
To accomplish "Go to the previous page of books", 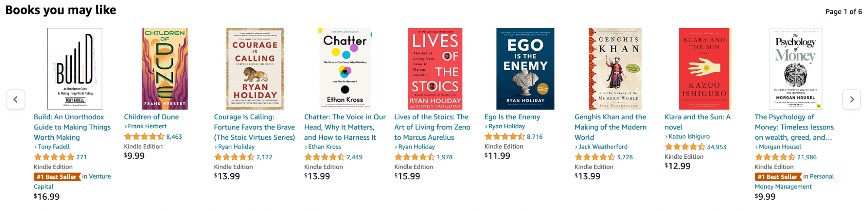I will (x=16, y=99).
